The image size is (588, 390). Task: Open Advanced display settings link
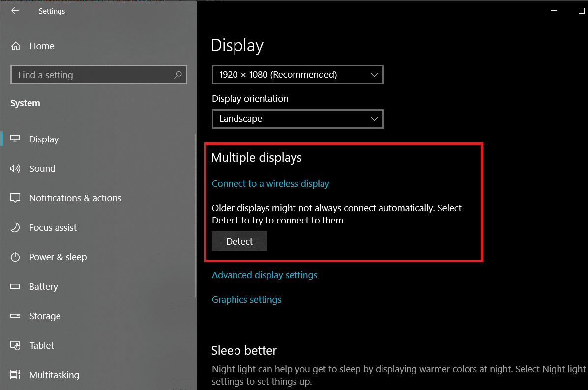click(x=265, y=275)
